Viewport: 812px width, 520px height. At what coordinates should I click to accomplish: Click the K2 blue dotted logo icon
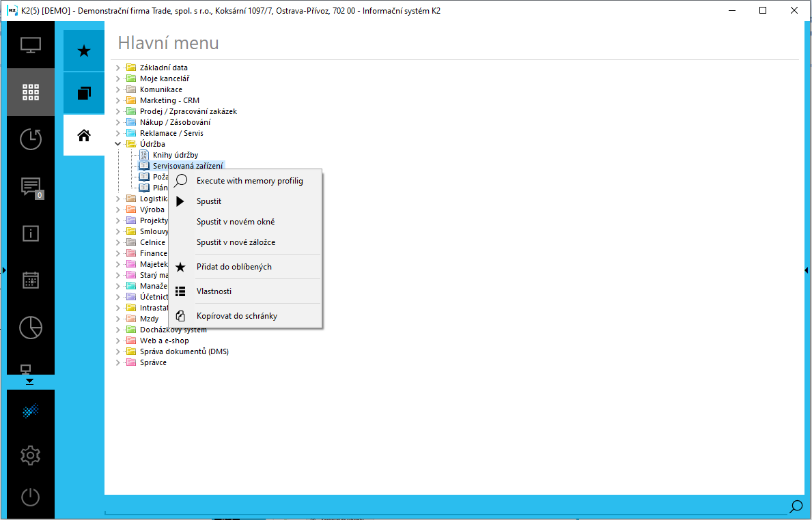[x=31, y=411]
